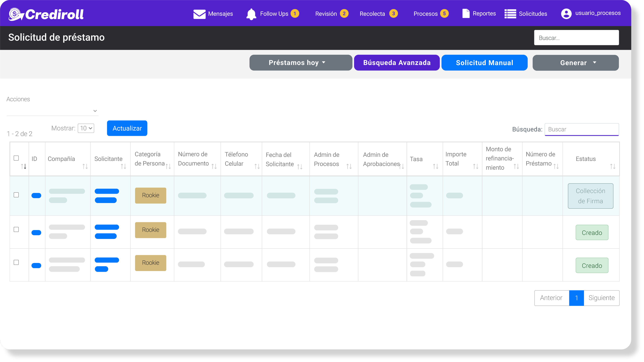Sort by Monto de refinanciamiento arrows

point(516,167)
